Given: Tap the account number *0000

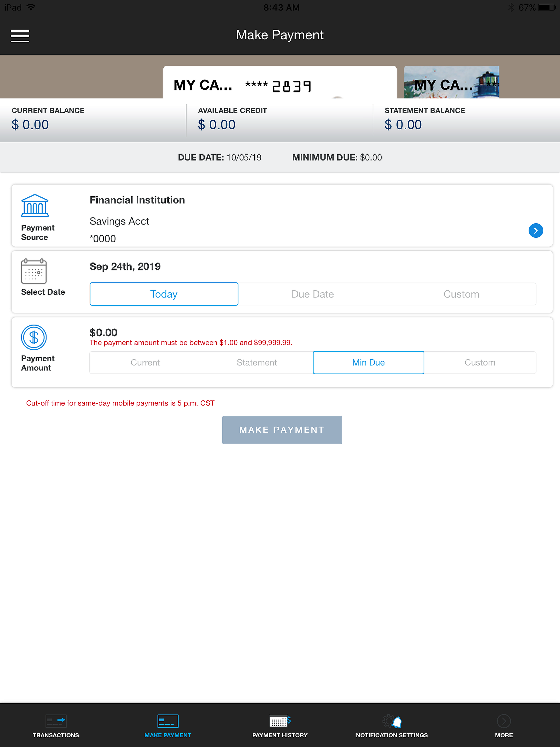Looking at the screenshot, I should (103, 239).
